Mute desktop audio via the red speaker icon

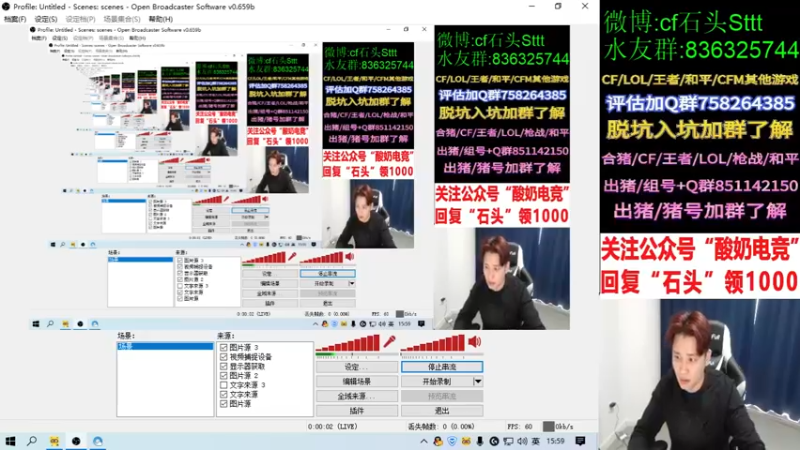coord(474,341)
